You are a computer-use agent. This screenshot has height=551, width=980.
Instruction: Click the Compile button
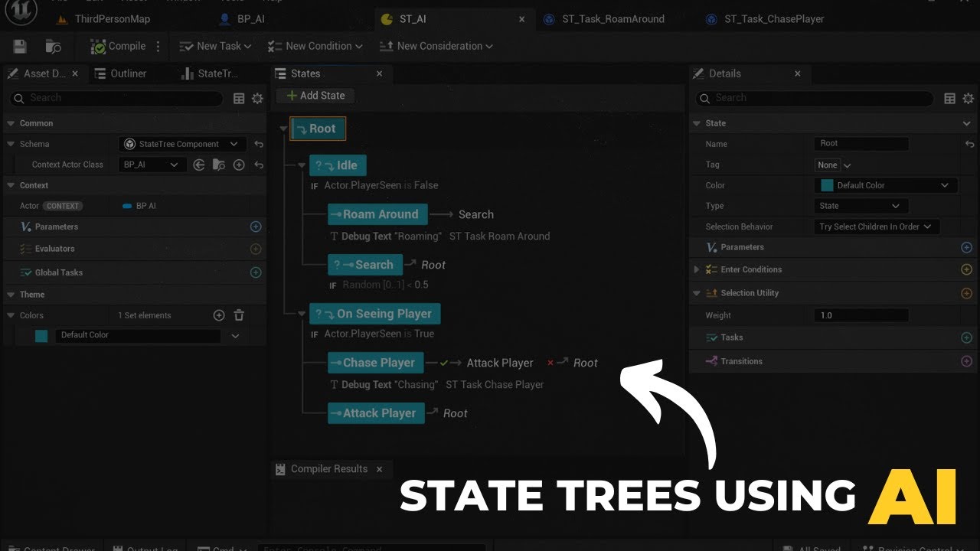[119, 47]
